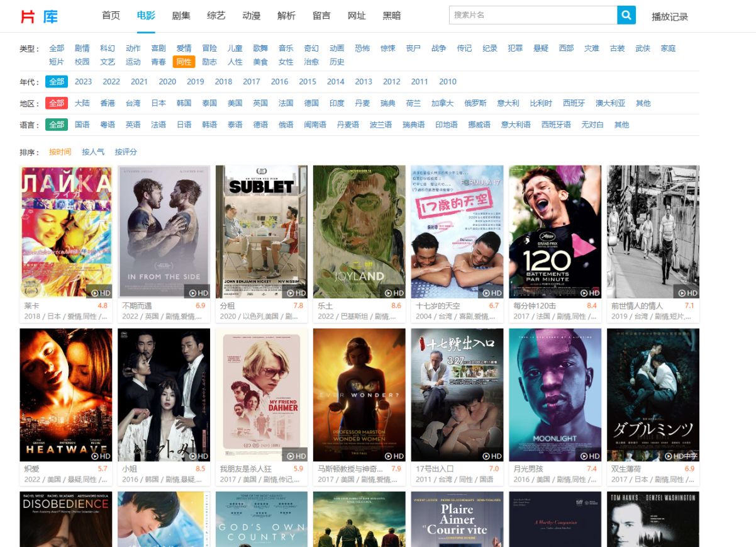Select 全部 in the 类型 filter row
This screenshot has height=547, width=756.
coord(57,48)
